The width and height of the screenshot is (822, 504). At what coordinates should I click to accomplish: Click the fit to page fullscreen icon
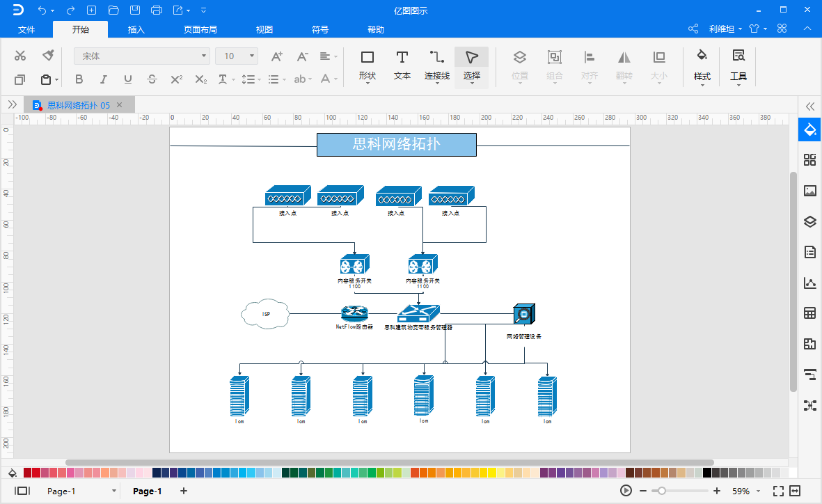[778, 491]
